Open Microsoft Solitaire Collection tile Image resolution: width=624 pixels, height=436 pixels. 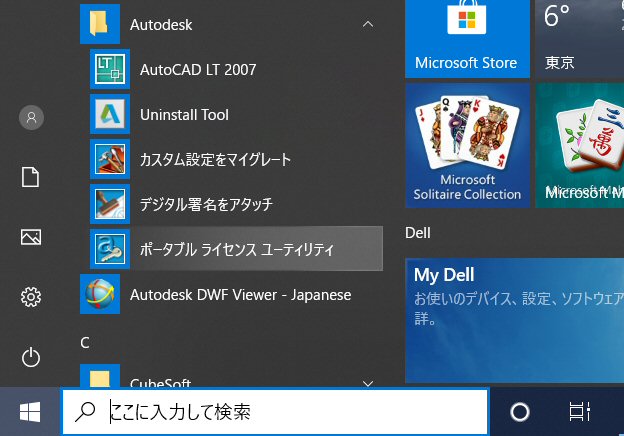coord(468,145)
